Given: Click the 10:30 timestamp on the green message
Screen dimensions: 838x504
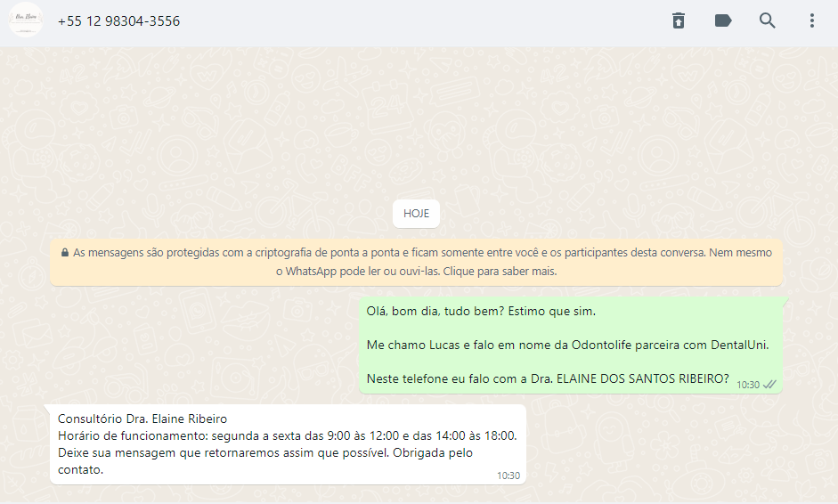Looking at the screenshot, I should tap(748, 385).
